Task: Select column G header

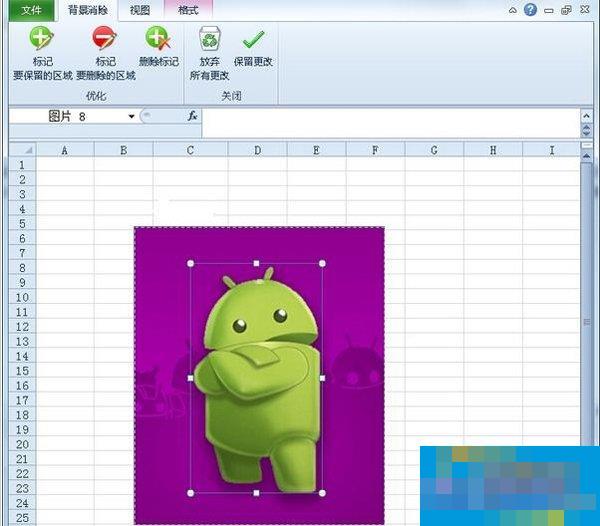Action: click(434, 150)
